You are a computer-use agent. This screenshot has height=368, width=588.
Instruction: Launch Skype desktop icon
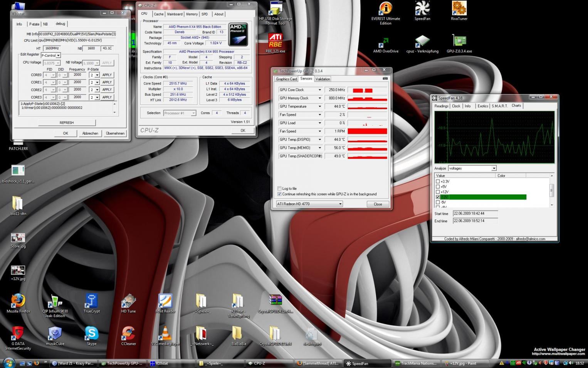91,336
